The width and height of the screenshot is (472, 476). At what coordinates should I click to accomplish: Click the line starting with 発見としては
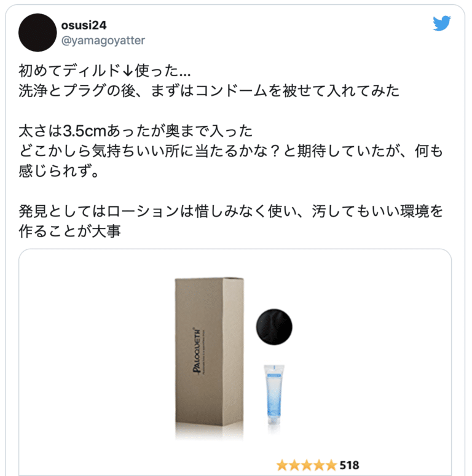(x=231, y=211)
